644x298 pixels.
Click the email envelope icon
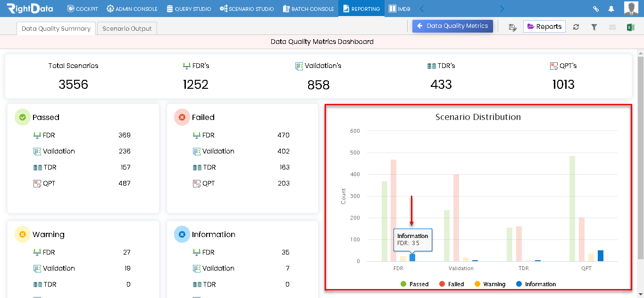tap(612, 27)
